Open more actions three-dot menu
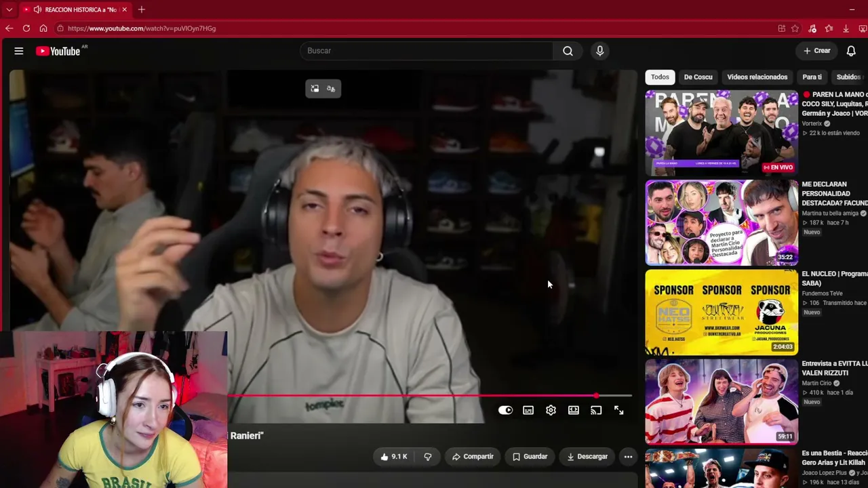Viewport: 868px width, 488px height. tap(628, 457)
